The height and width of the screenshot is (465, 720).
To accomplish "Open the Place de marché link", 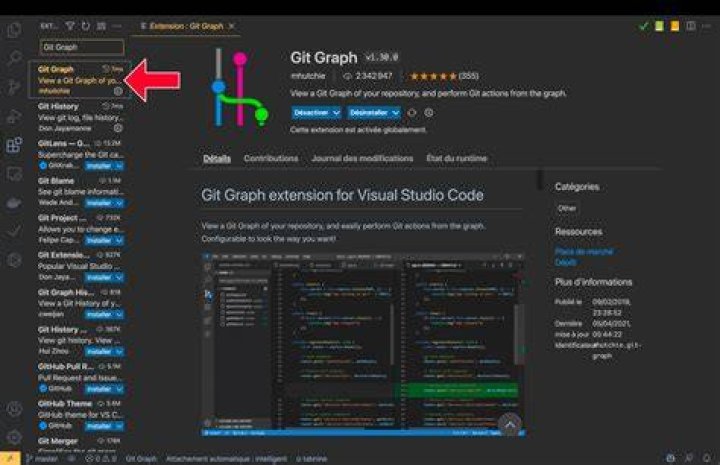I will [584, 252].
